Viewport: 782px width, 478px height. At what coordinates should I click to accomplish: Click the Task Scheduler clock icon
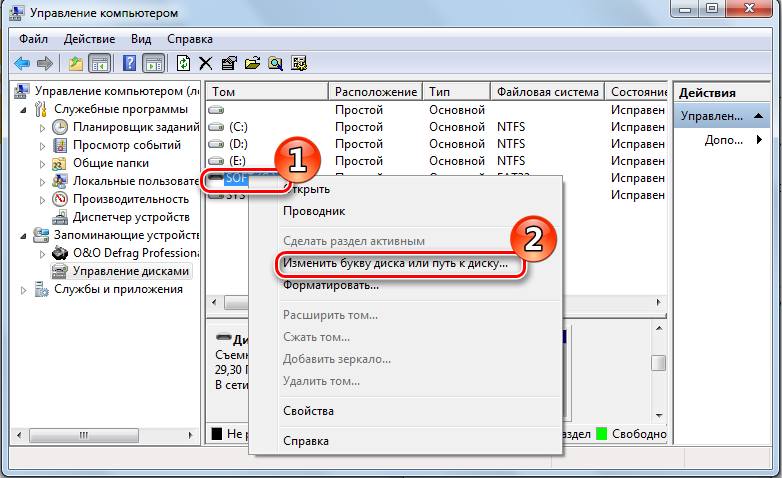[60, 127]
